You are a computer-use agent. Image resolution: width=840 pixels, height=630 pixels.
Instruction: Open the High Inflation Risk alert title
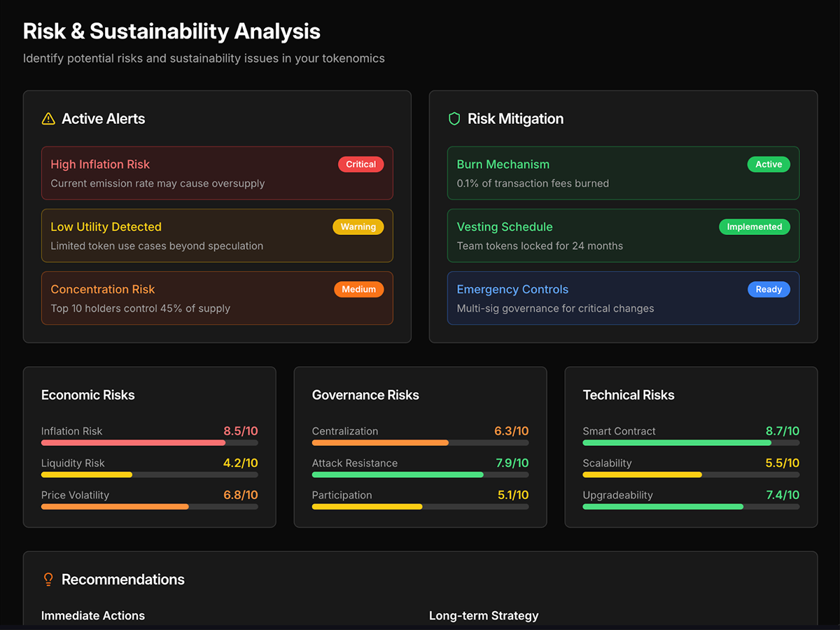point(100,164)
